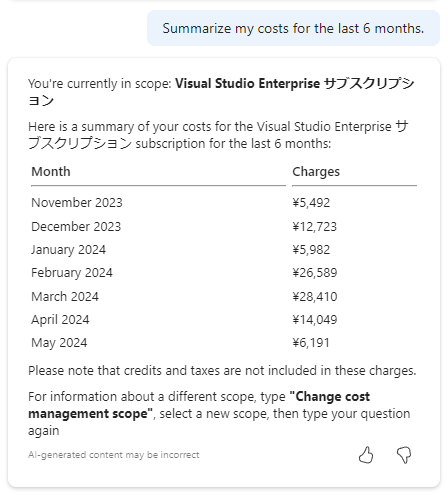Click the ¥26,589 charge value
This screenshot has height=495, width=448.
315,273
